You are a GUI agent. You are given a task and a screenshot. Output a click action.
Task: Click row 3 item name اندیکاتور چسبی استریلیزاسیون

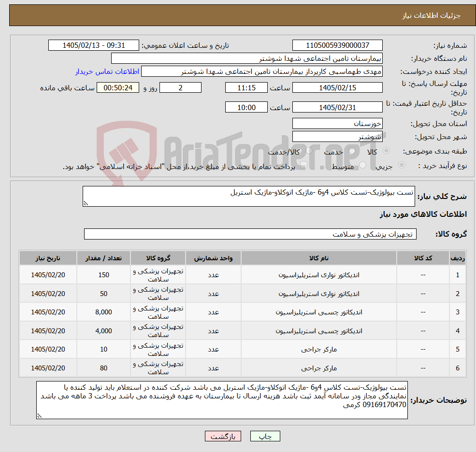319,312
